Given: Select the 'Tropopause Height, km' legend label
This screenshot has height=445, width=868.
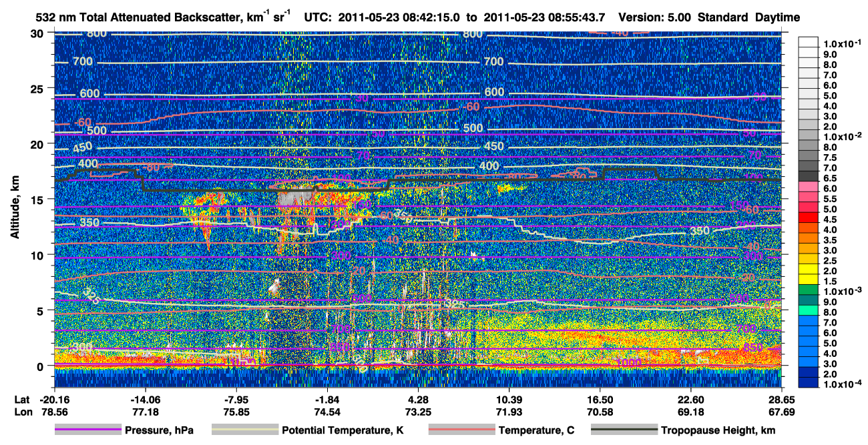Looking at the screenshot, I should coord(718,431).
